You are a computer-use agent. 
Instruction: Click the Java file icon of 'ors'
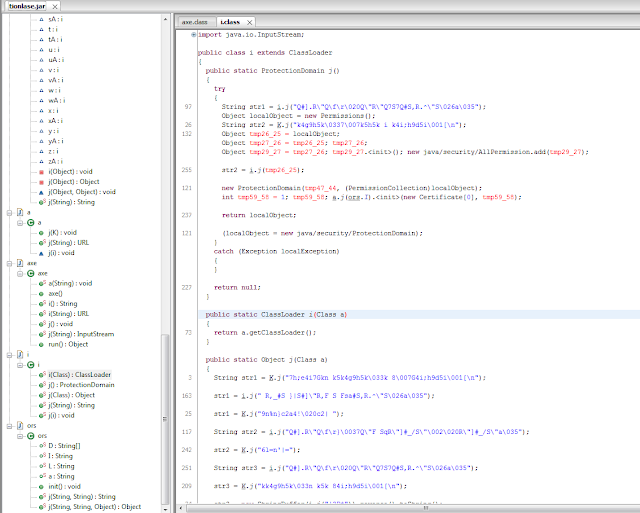point(20,426)
